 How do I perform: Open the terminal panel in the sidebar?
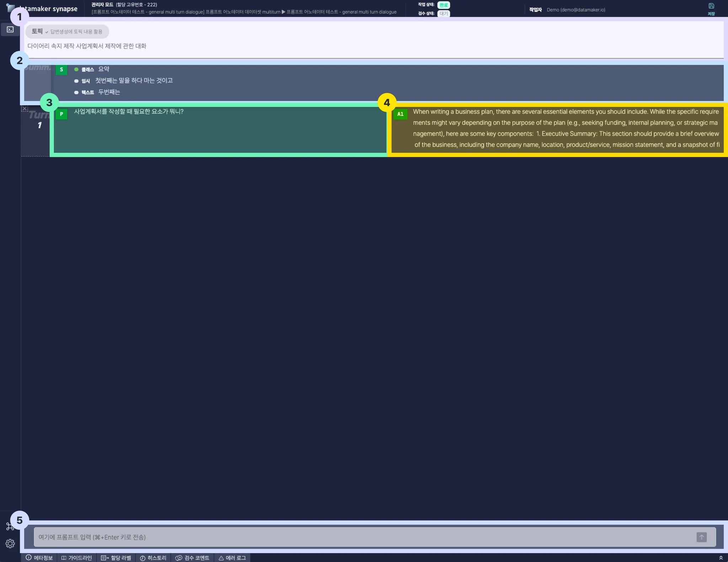tap(10, 30)
